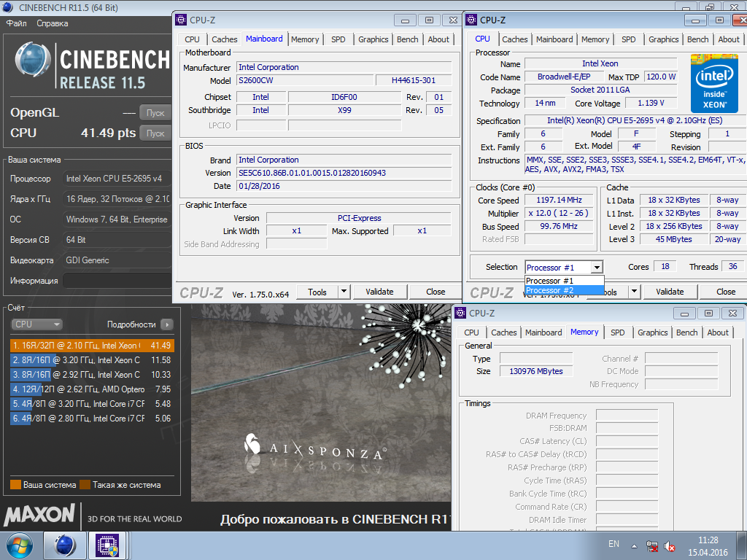
Task: Open Bench tab in processor CPU-Z window
Action: tap(698, 39)
